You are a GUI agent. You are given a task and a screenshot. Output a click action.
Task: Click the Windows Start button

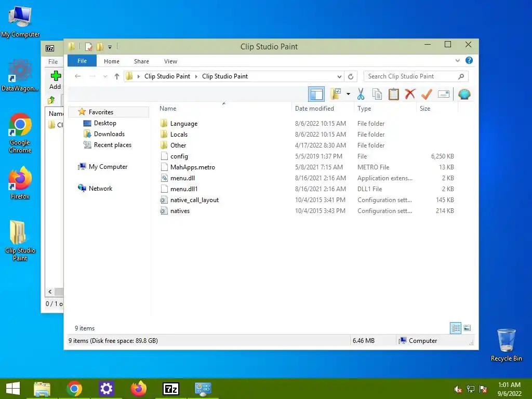[x=13, y=389]
